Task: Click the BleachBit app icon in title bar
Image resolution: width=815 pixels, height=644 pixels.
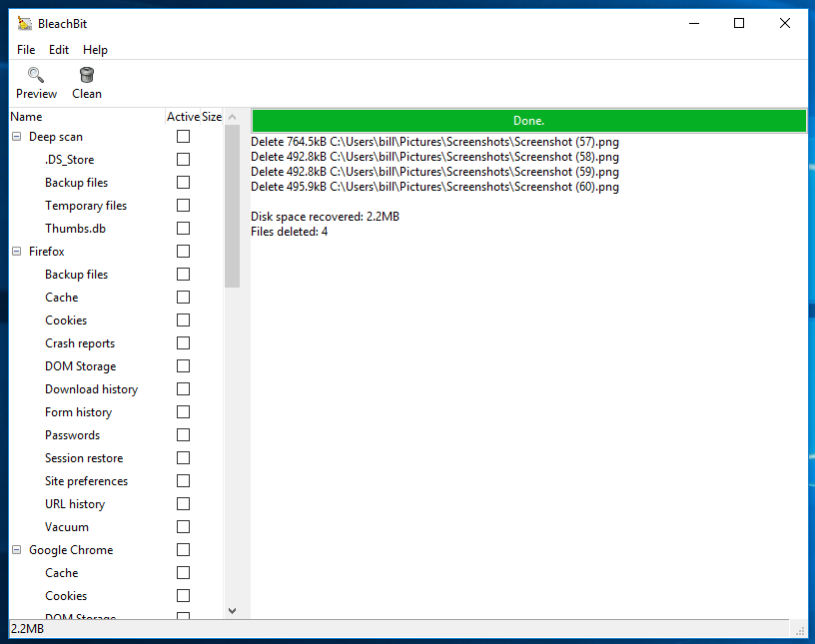Action: tap(25, 23)
